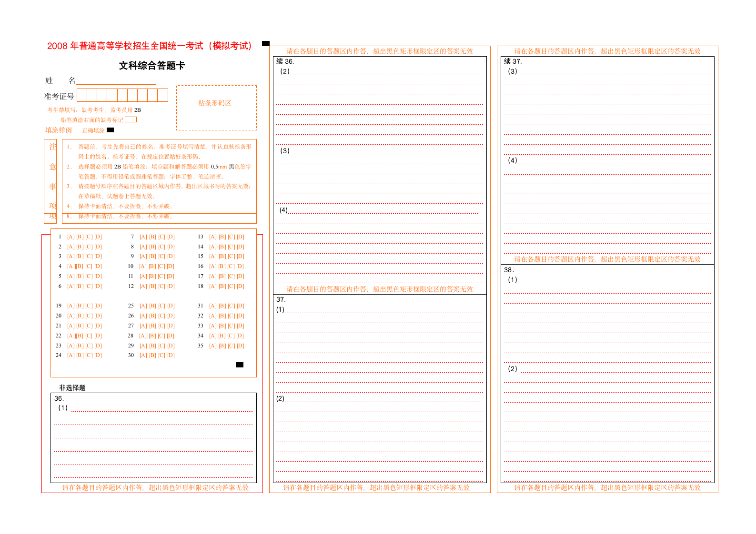Click the 正确填涂 black sample mark
Image resolution: width=756 pixels, height=534 pixels.
pos(111,130)
